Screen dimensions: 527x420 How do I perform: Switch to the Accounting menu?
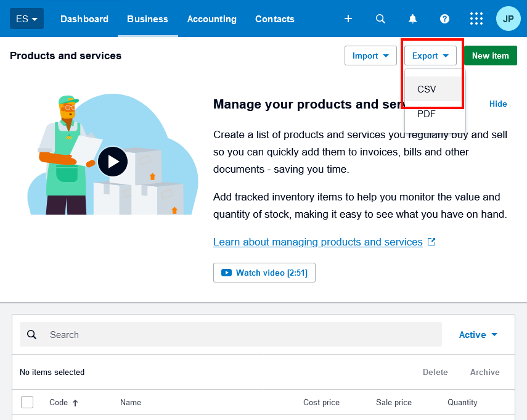[211, 19]
